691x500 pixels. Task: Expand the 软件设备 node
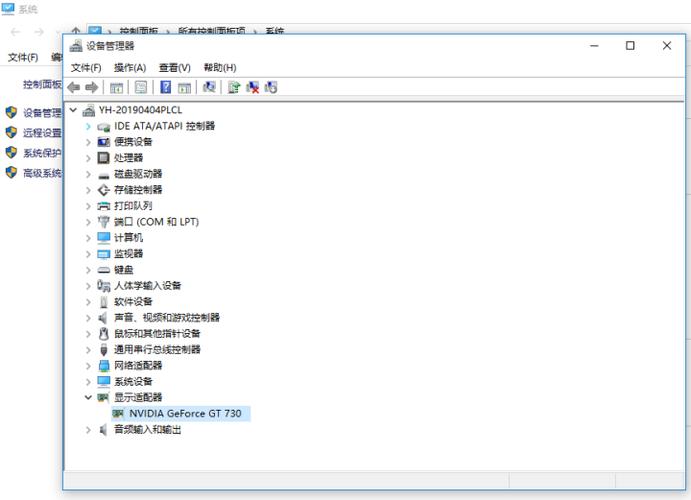pyautogui.click(x=88, y=302)
